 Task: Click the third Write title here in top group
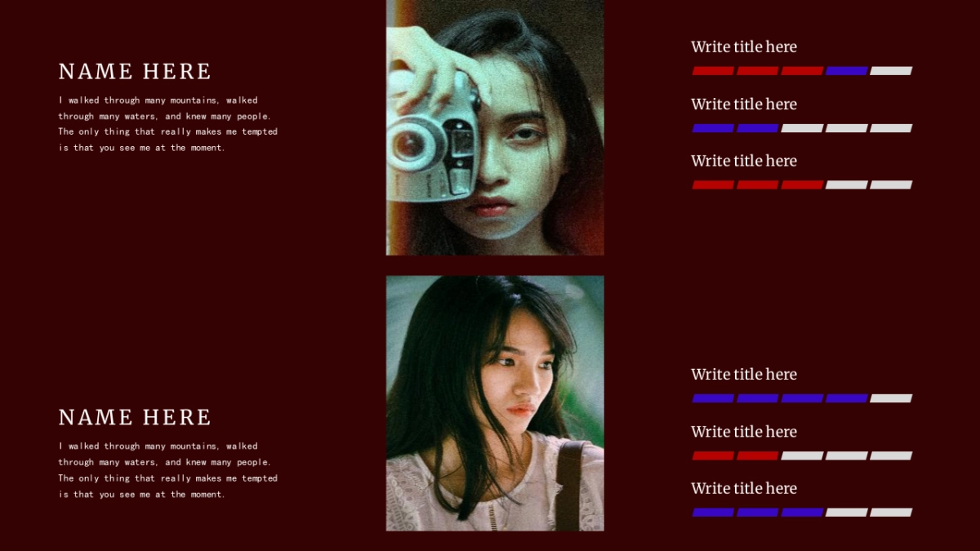pyautogui.click(x=744, y=161)
